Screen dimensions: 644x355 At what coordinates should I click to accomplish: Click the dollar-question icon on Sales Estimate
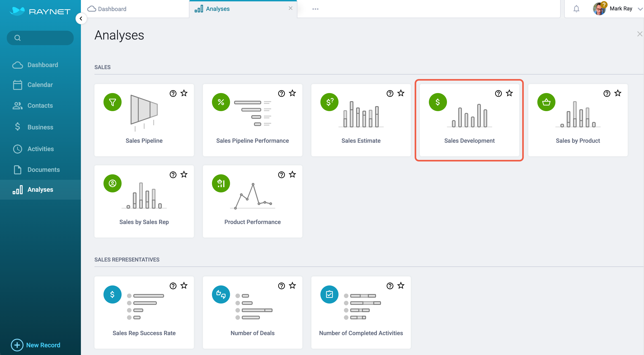pyautogui.click(x=329, y=102)
